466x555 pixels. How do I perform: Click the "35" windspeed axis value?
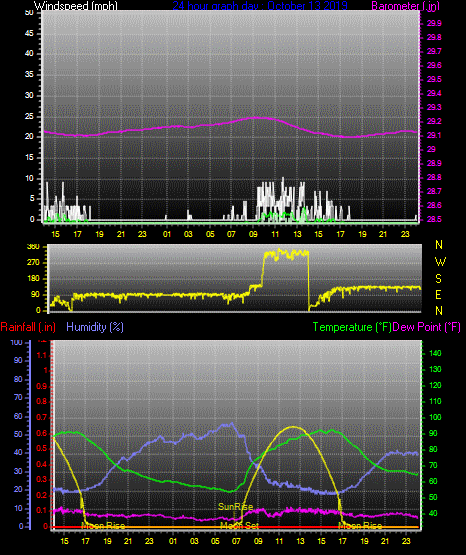click(x=29, y=74)
